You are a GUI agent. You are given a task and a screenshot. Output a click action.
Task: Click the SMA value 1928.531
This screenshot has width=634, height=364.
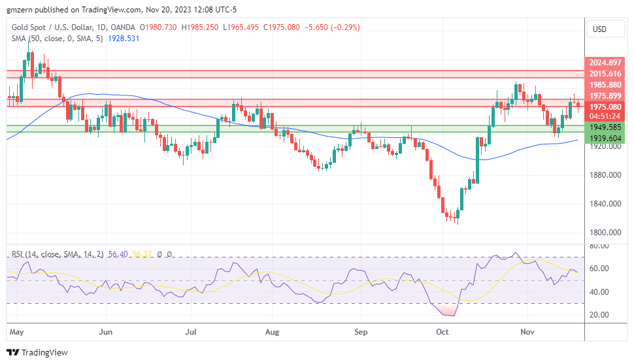(x=124, y=39)
